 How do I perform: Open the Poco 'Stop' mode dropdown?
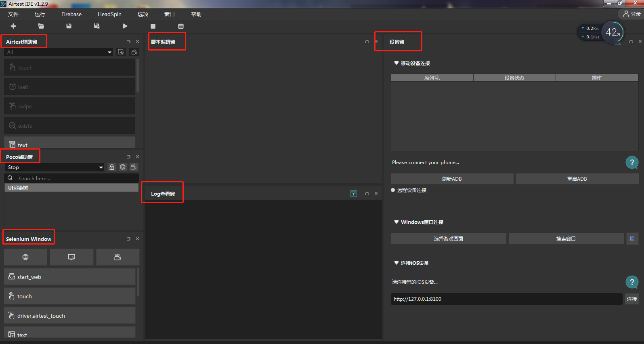tap(55, 167)
